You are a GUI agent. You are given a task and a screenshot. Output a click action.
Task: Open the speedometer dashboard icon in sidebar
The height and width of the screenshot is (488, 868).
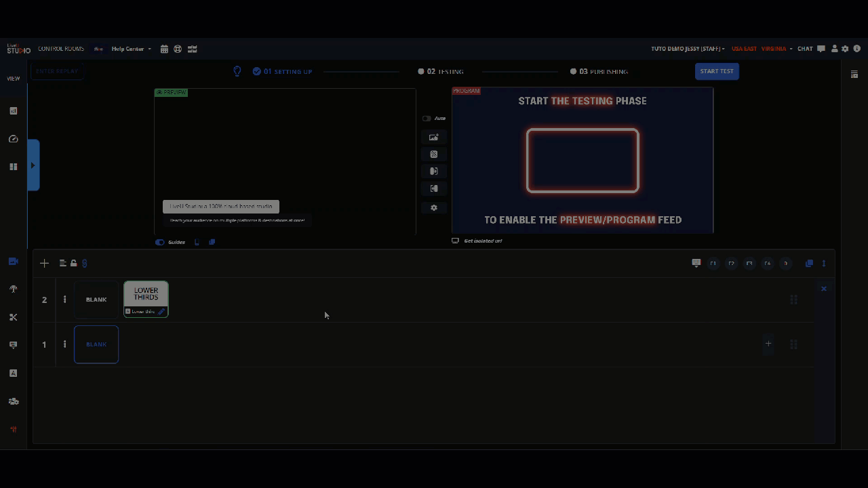[13, 139]
